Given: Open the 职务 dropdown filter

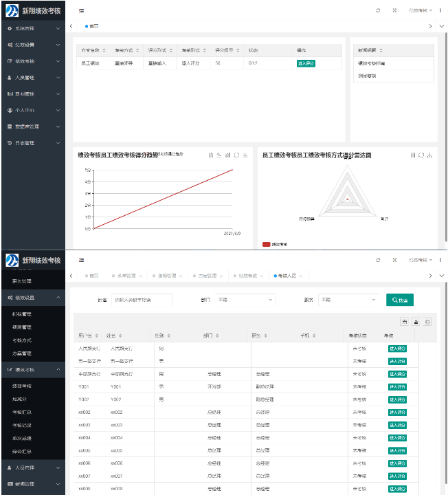Looking at the screenshot, I should (348, 300).
